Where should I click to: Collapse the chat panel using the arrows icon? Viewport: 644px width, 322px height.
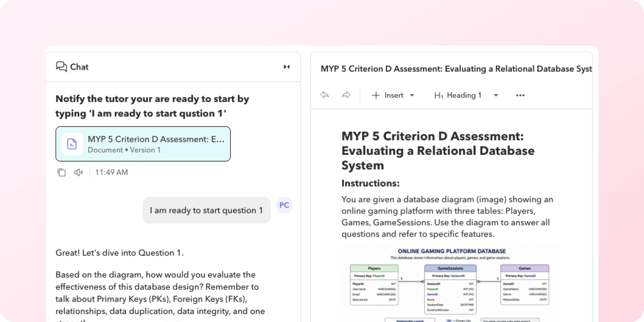pyautogui.click(x=287, y=67)
